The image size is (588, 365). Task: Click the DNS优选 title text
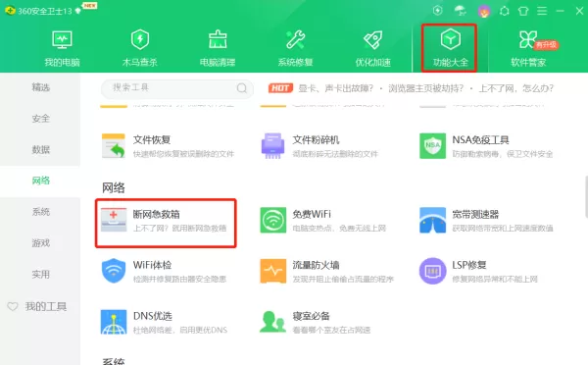[x=153, y=316]
